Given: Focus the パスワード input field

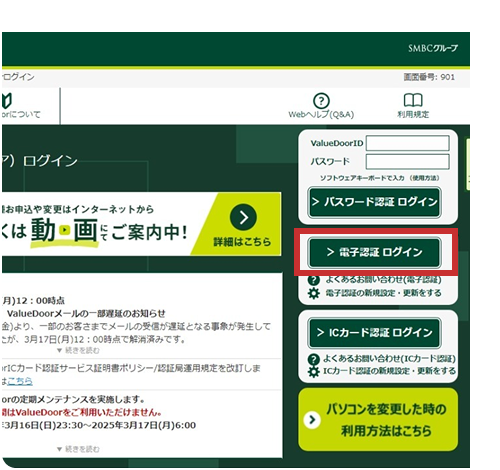Looking at the screenshot, I should point(407,162).
